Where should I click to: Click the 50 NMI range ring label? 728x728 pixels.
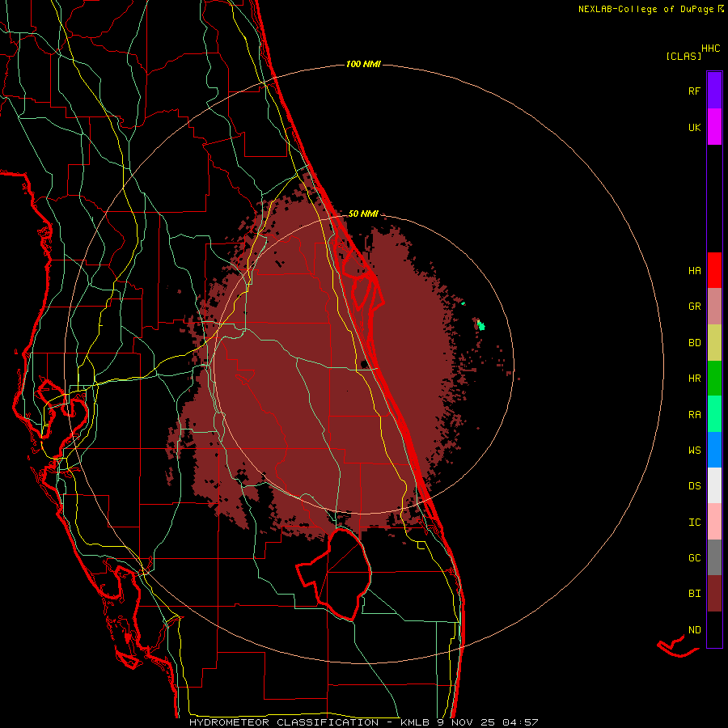pos(363,214)
